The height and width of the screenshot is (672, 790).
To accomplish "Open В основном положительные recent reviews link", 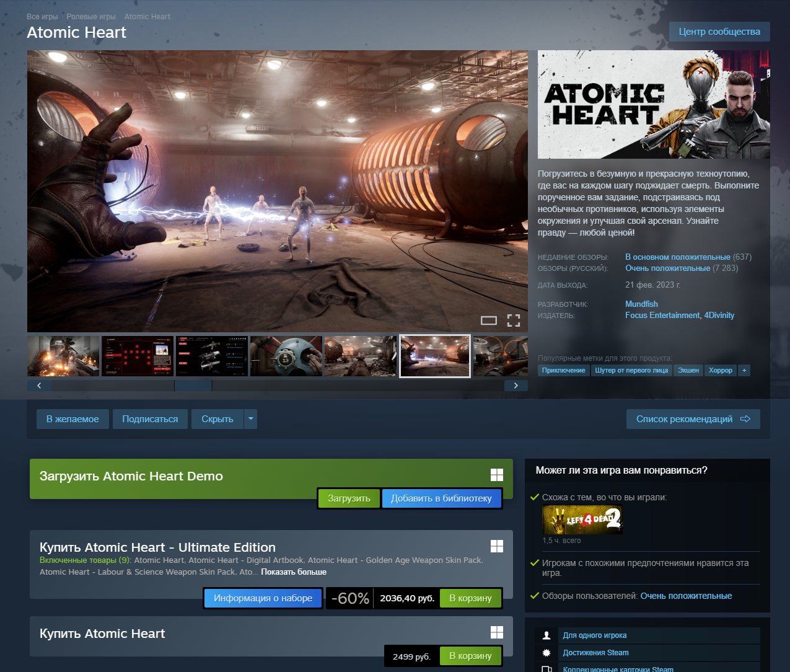I will [x=678, y=257].
